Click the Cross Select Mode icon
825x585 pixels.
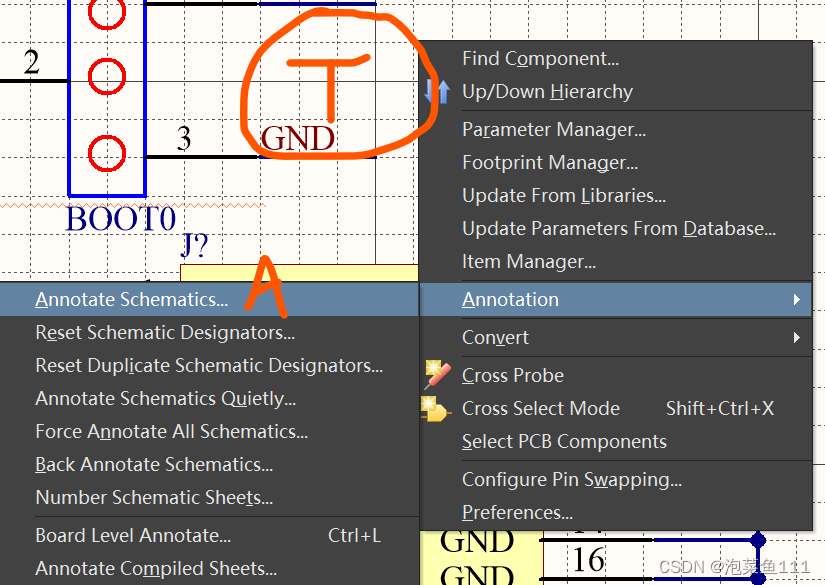[x=436, y=409]
